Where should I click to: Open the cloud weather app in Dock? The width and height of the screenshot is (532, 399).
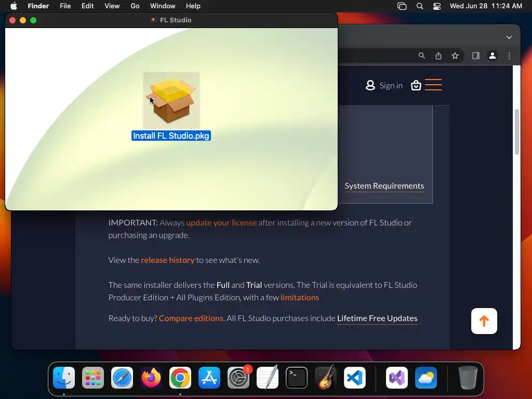(x=426, y=377)
